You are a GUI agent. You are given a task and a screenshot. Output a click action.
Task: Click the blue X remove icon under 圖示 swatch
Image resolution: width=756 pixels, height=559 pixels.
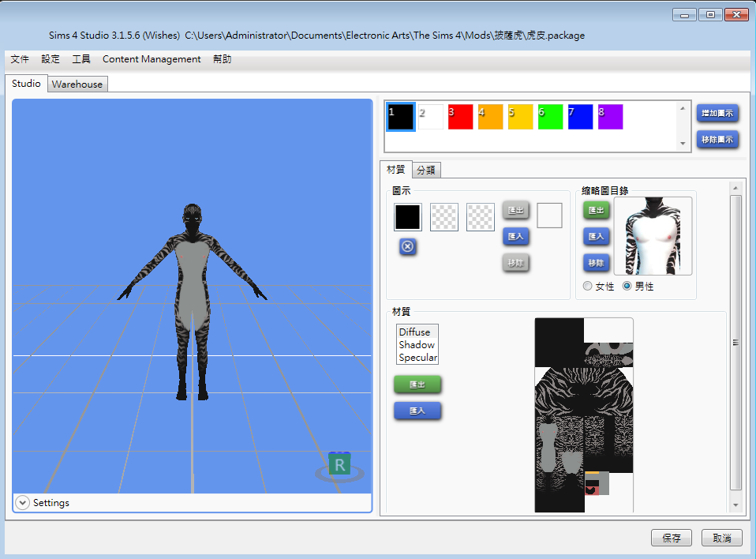407,246
